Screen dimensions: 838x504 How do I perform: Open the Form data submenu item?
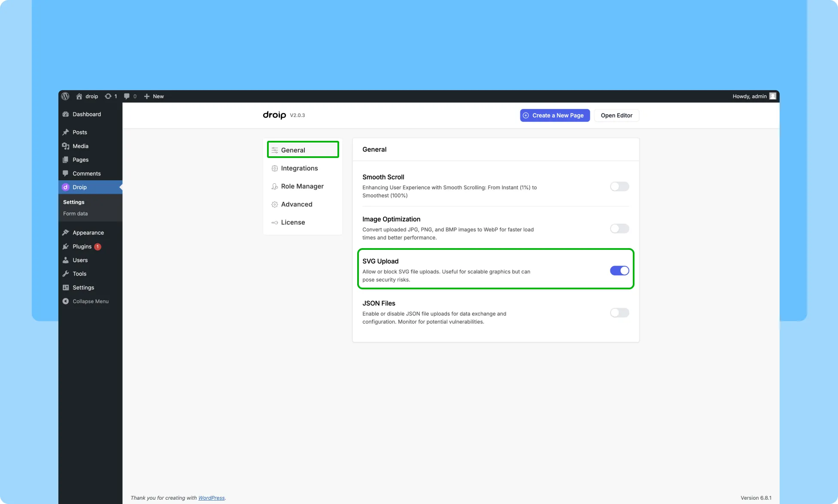point(76,213)
